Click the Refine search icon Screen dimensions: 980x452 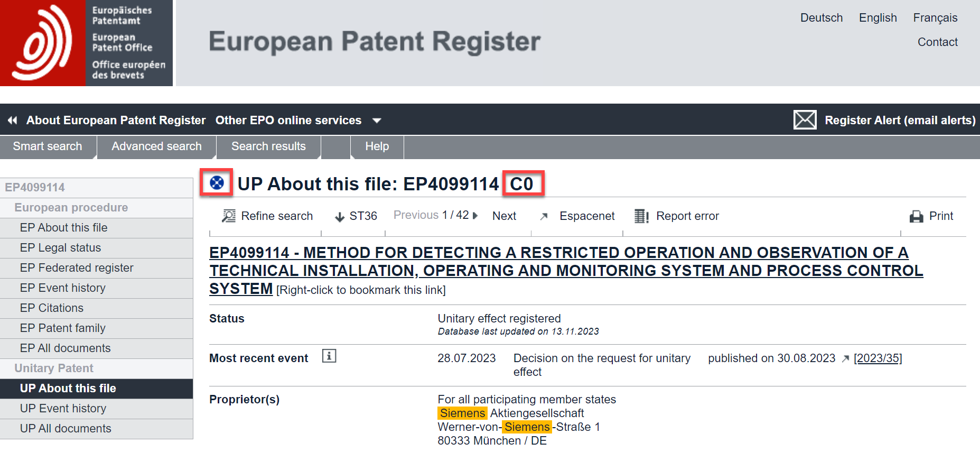(x=229, y=216)
